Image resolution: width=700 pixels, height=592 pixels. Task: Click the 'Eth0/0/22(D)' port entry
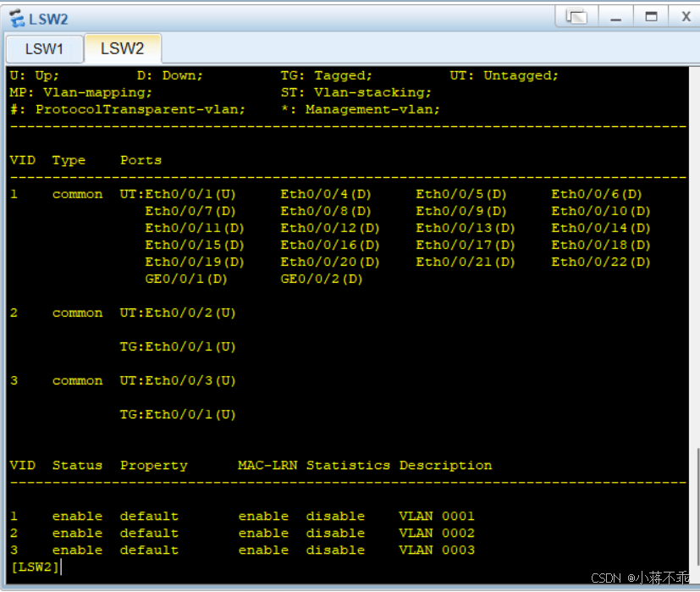[x=600, y=262]
